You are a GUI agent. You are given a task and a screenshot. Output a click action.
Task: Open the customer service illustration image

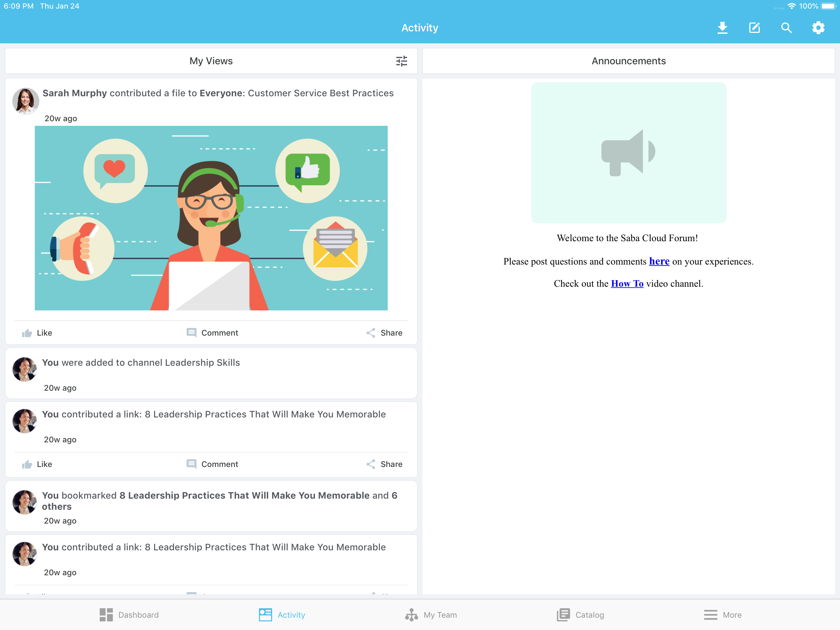click(211, 218)
